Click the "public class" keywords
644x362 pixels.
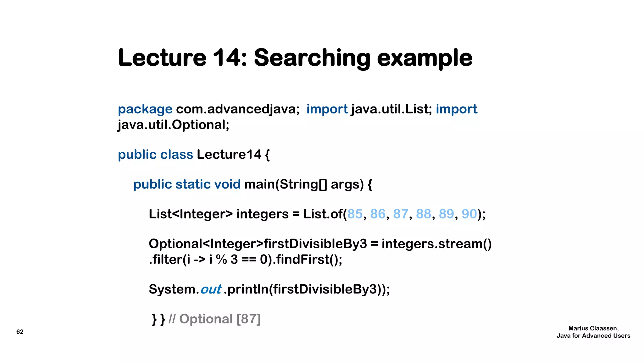point(155,155)
